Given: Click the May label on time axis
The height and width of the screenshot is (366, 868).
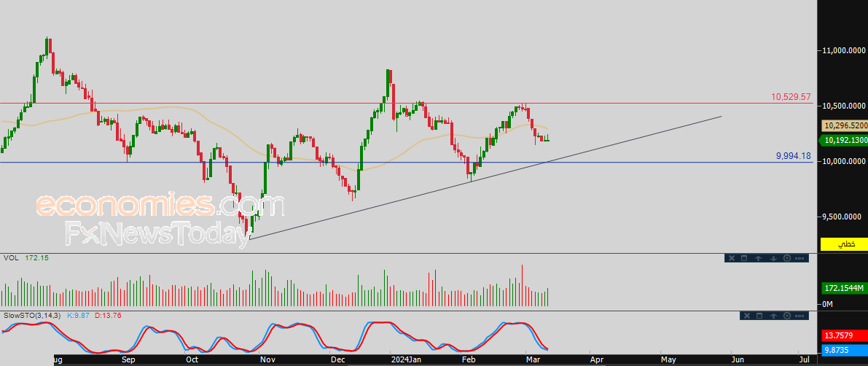Looking at the screenshot, I should click(668, 359).
